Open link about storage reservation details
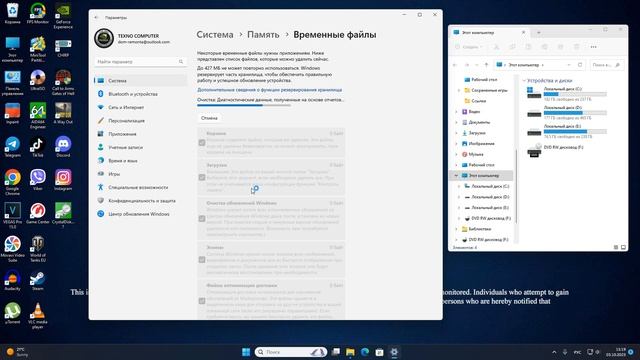The height and width of the screenshot is (360, 640). click(x=269, y=90)
